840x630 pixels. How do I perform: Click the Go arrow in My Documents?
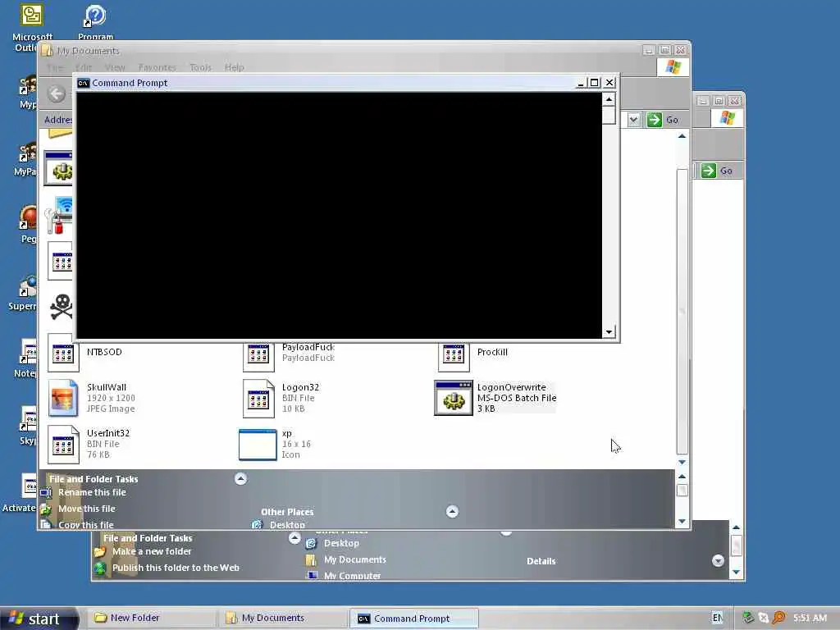(654, 120)
